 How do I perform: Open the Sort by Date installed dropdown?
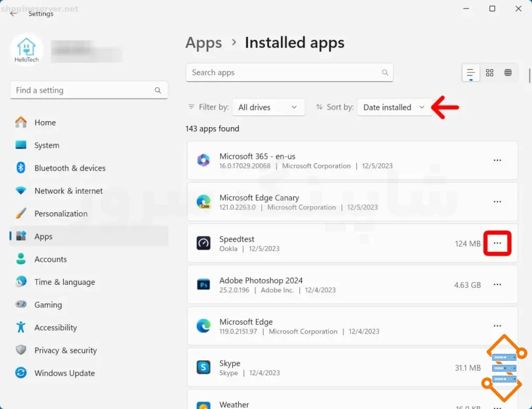coord(394,107)
